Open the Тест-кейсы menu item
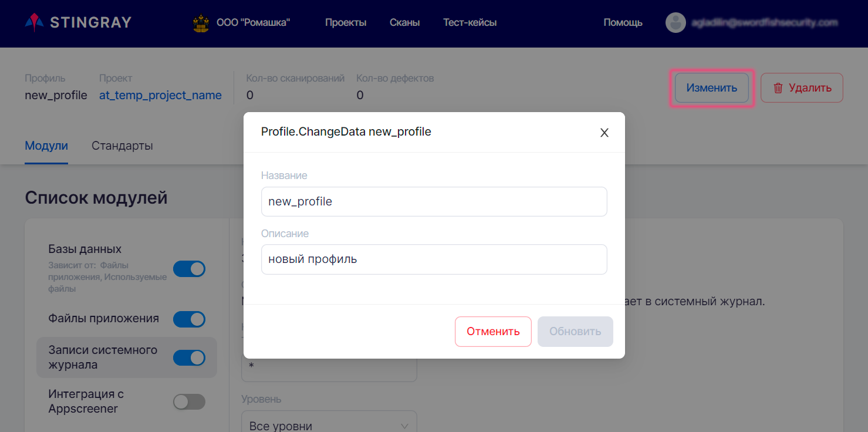868x432 pixels. (x=470, y=23)
